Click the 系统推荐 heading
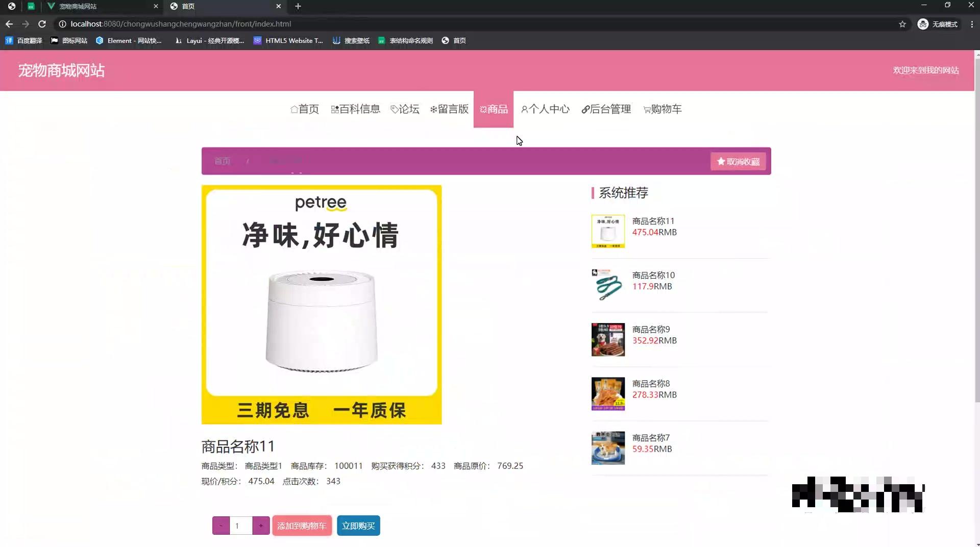Screen dimensions: 980x547 623,193
